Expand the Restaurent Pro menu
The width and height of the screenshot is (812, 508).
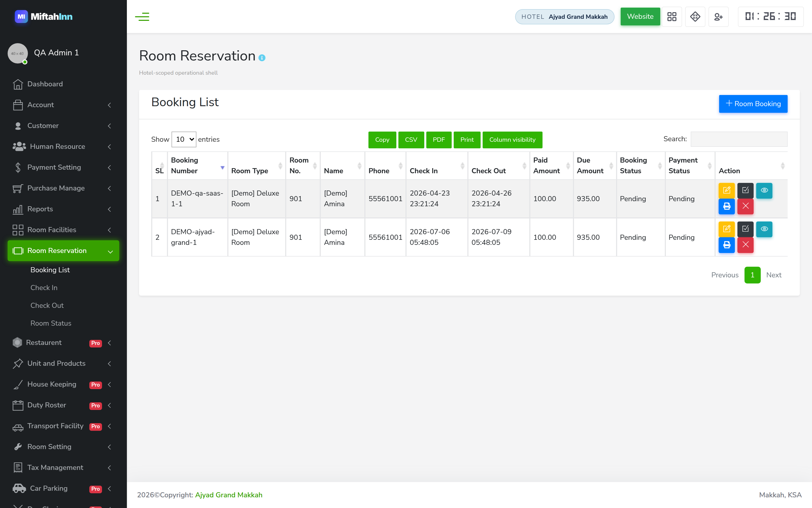click(63, 343)
